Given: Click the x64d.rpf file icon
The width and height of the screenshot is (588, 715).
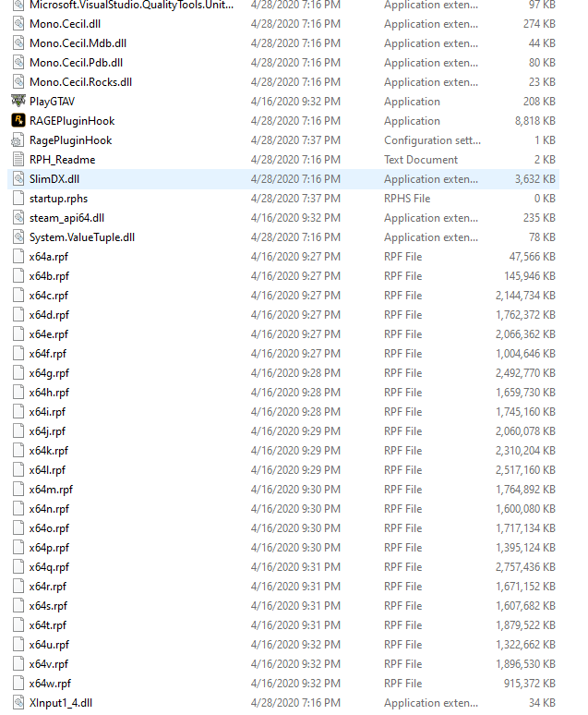Looking at the screenshot, I should 18,314.
